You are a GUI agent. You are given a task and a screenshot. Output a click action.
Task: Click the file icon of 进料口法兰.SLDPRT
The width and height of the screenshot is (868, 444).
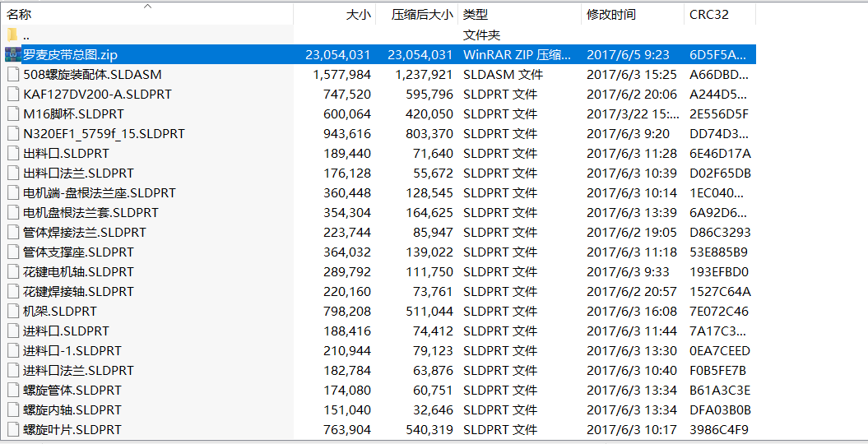click(x=13, y=371)
